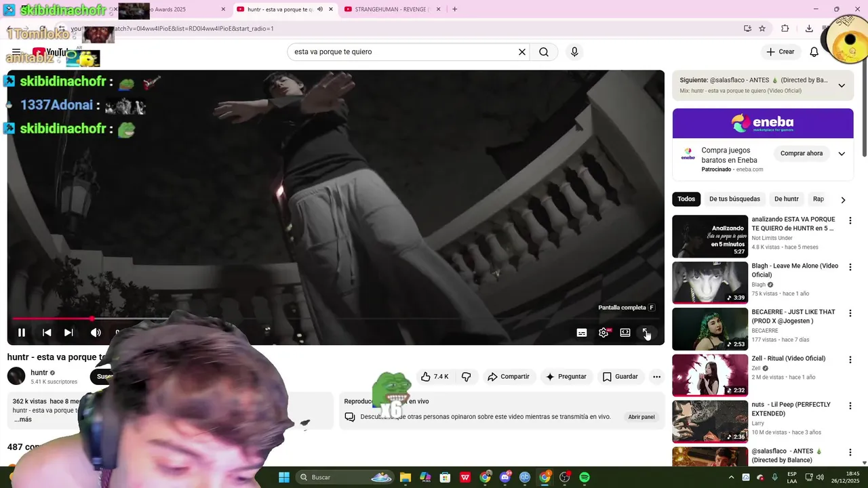Select the Todos filter chip
Image resolution: width=868 pixels, height=488 pixels.
point(686,199)
